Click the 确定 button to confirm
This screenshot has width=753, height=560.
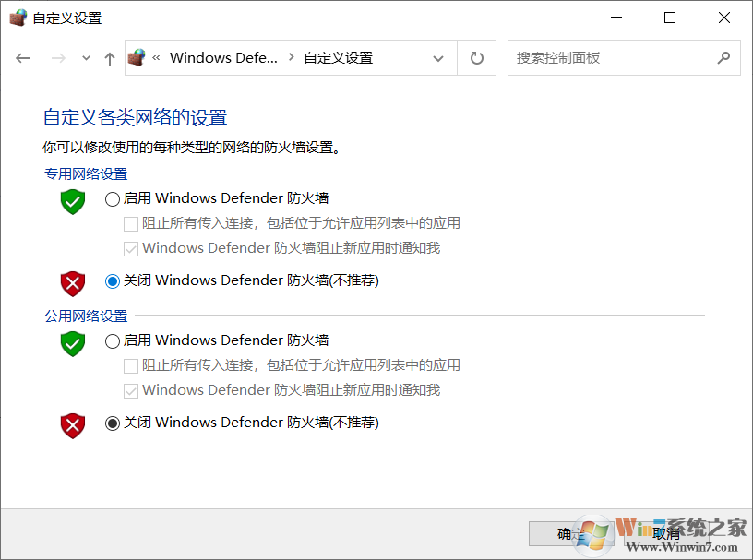[x=569, y=533]
